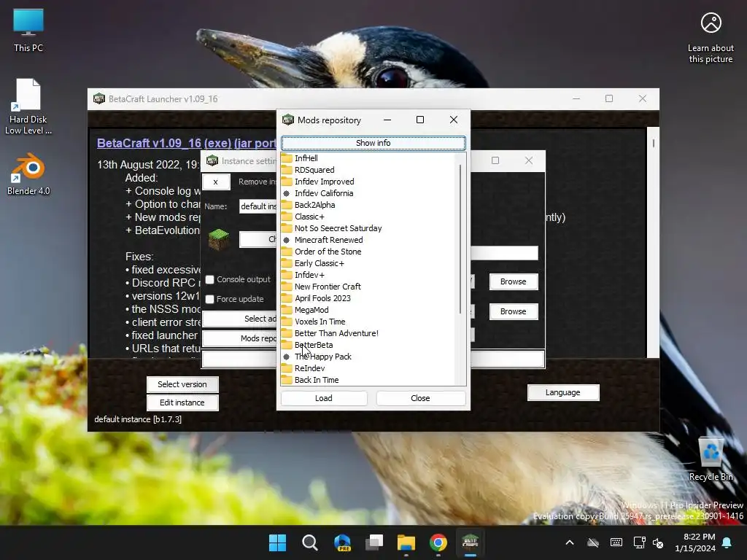Screen dimensions: 747x560
Task: Click Close in Mods repository
Action: click(420, 398)
